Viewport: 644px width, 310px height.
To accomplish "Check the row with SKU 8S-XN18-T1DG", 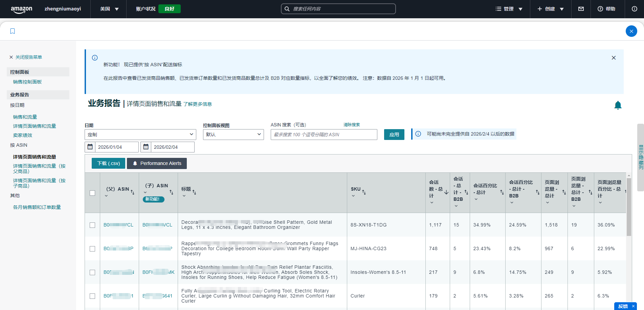I will [x=92, y=225].
